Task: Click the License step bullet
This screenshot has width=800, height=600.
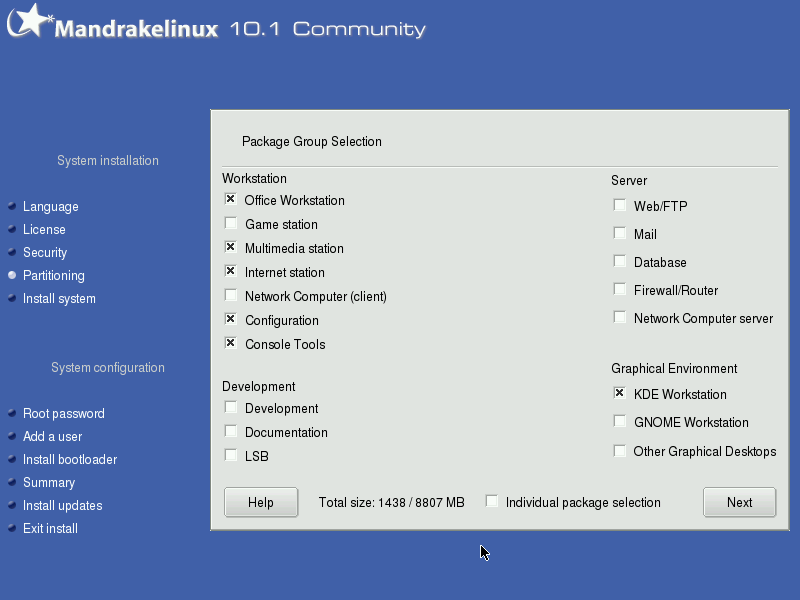Action: point(12,229)
